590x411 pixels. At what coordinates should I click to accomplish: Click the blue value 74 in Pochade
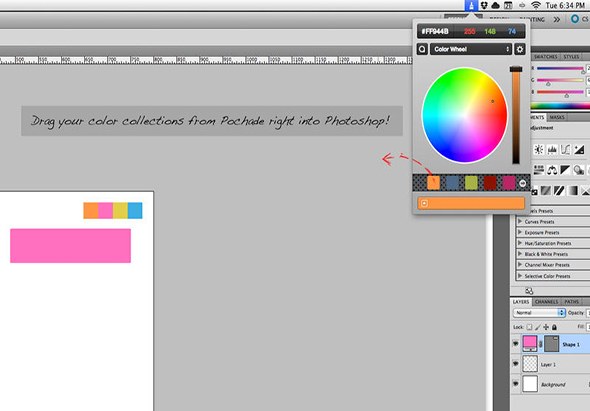[512, 31]
